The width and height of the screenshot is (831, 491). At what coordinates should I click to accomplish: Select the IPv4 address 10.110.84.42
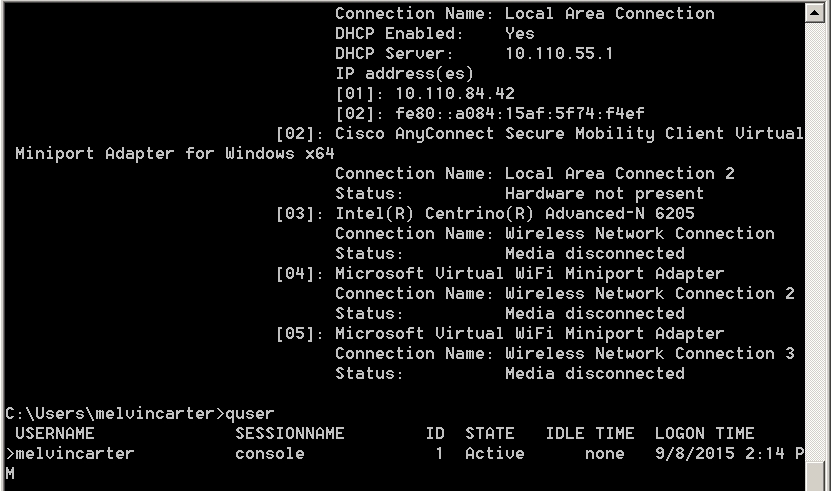(x=455, y=93)
